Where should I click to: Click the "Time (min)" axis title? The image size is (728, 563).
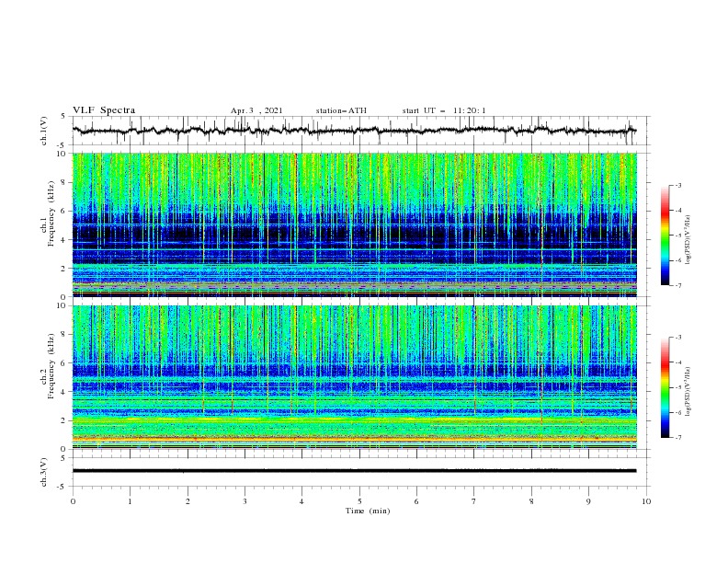(x=368, y=511)
